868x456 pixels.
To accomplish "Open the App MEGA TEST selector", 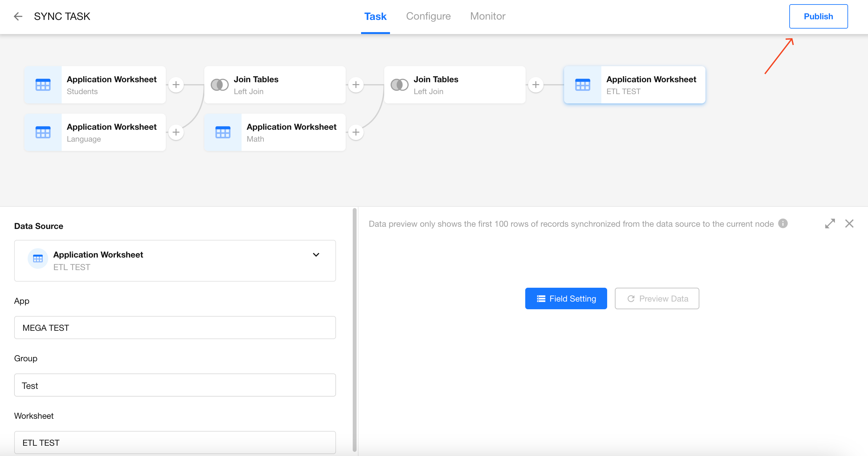I will 175,327.
